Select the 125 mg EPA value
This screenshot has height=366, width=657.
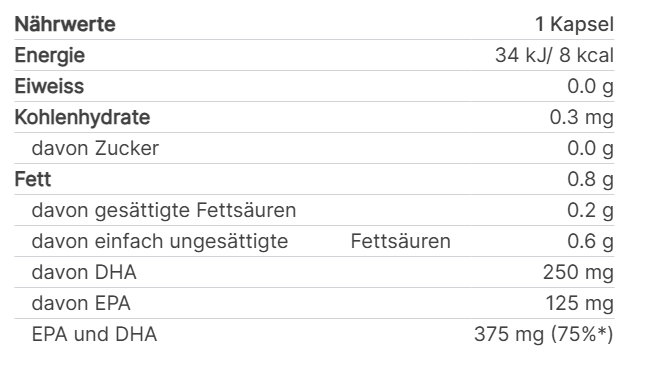[x=579, y=304]
